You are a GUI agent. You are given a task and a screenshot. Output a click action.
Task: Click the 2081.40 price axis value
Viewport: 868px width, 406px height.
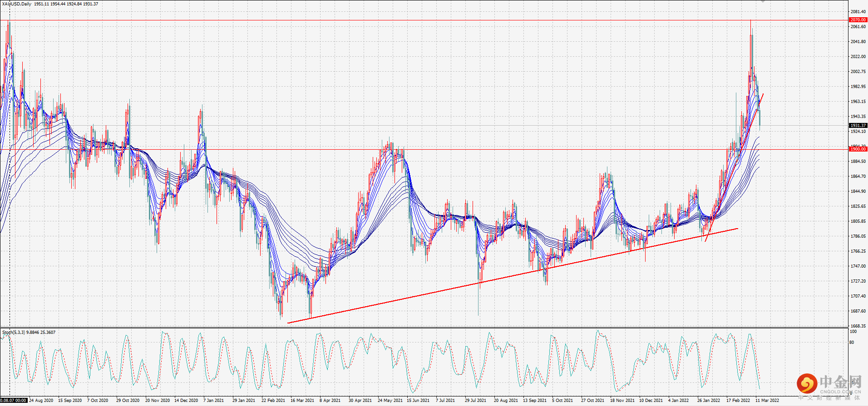(858, 11)
